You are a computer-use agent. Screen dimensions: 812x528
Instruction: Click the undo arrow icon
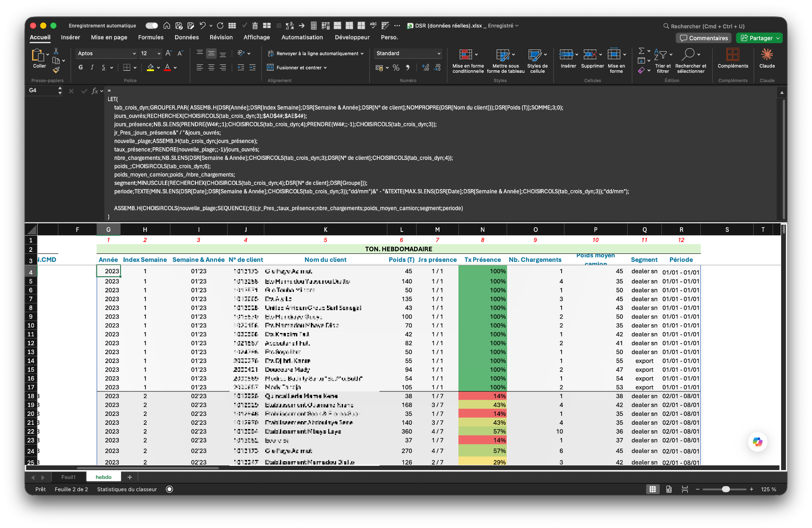[203, 26]
